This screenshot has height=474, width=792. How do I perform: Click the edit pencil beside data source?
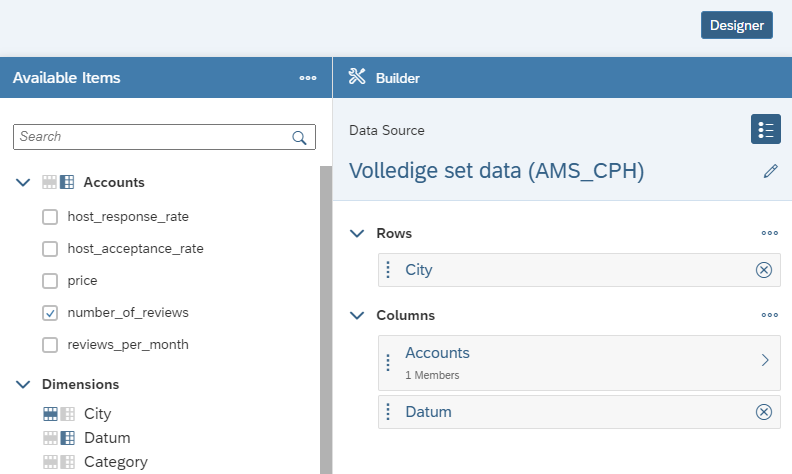tap(770, 171)
